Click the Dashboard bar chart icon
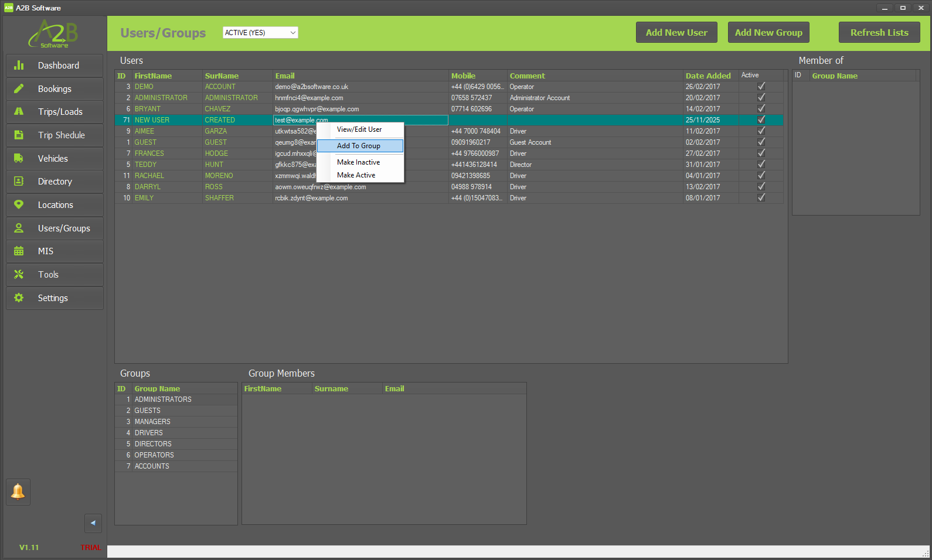Image resolution: width=932 pixels, height=560 pixels. 19,66
